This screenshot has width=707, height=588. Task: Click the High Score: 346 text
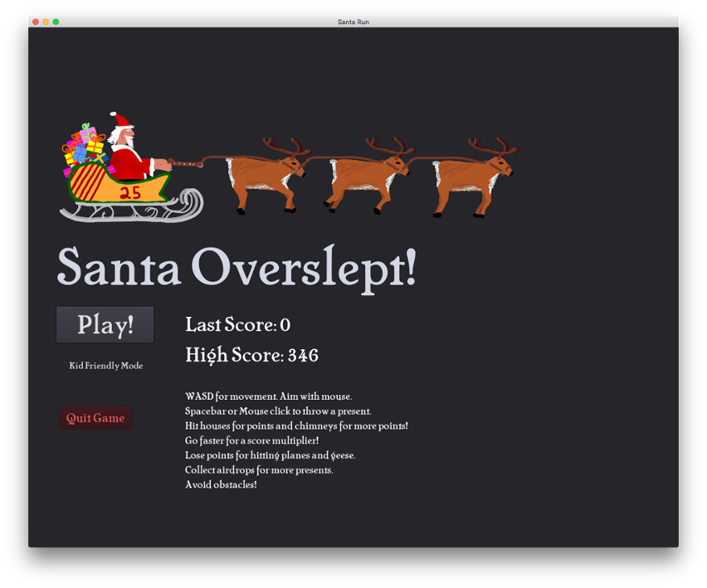click(x=252, y=355)
